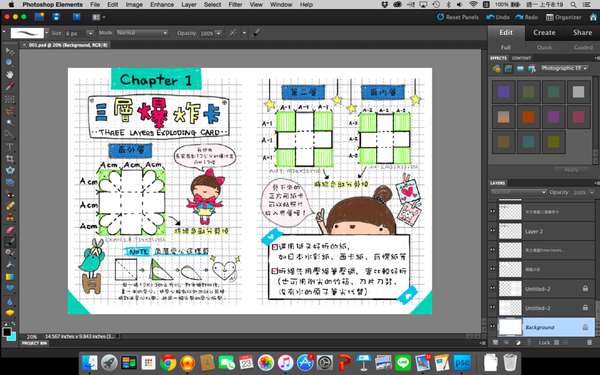Select the Spot Healing Brush tool
600x375 pixels.
click(10, 206)
